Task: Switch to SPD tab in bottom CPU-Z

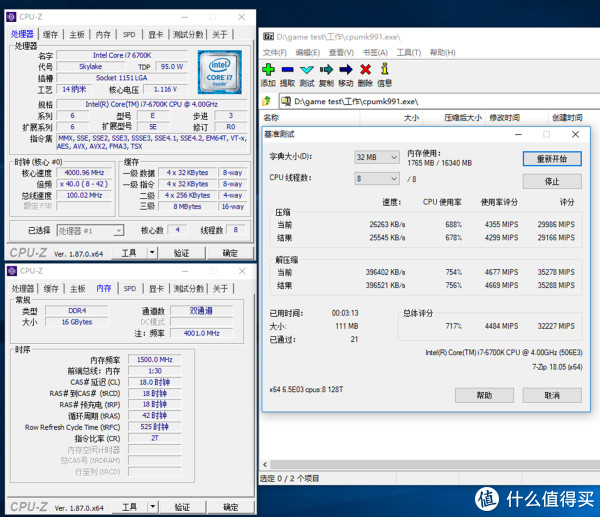Action: pyautogui.click(x=130, y=289)
